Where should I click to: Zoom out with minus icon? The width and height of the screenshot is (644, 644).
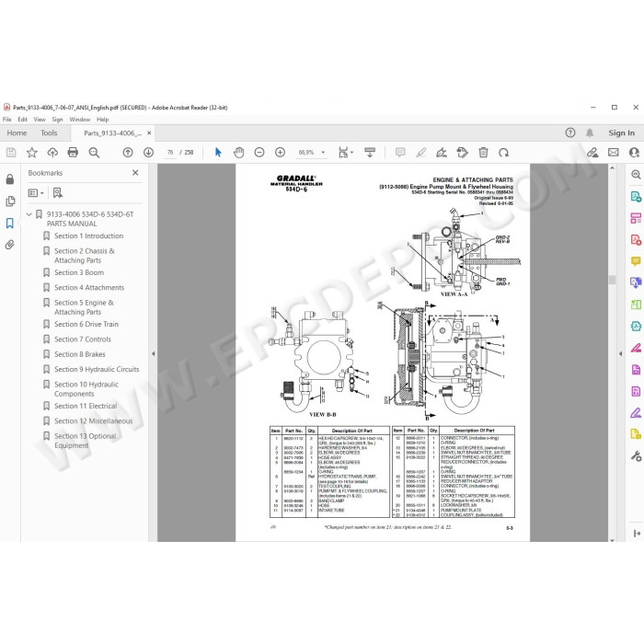(259, 153)
